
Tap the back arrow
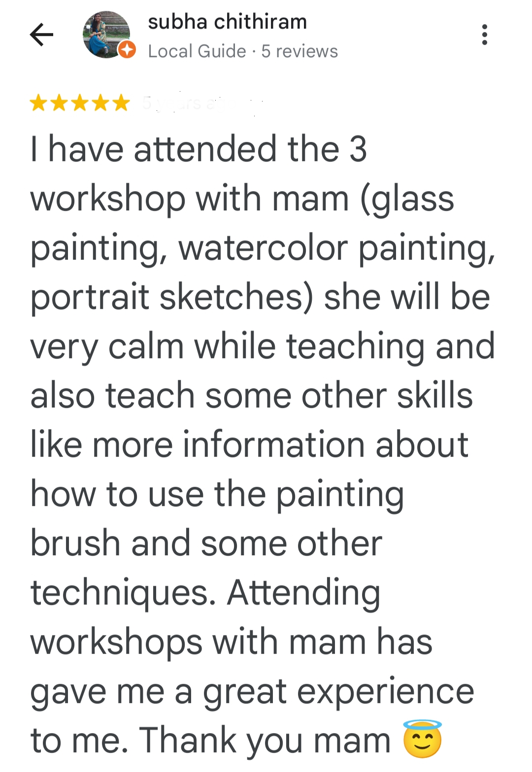[x=41, y=35]
